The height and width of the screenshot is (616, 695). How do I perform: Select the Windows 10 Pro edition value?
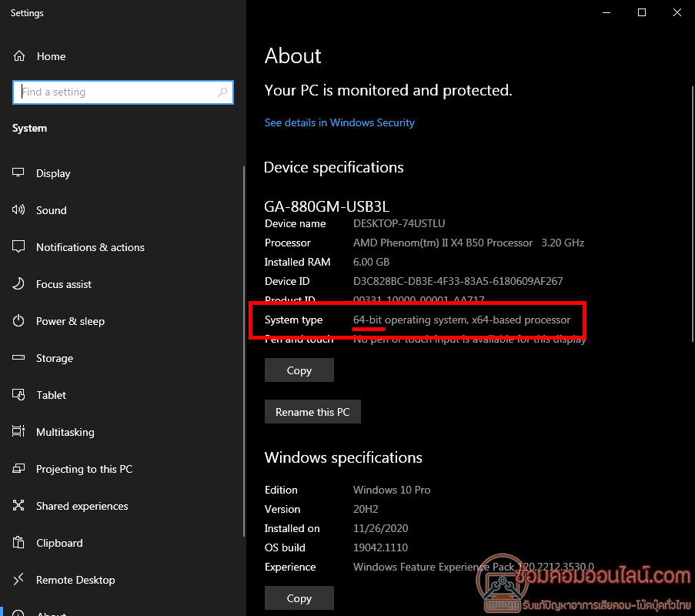[392, 490]
